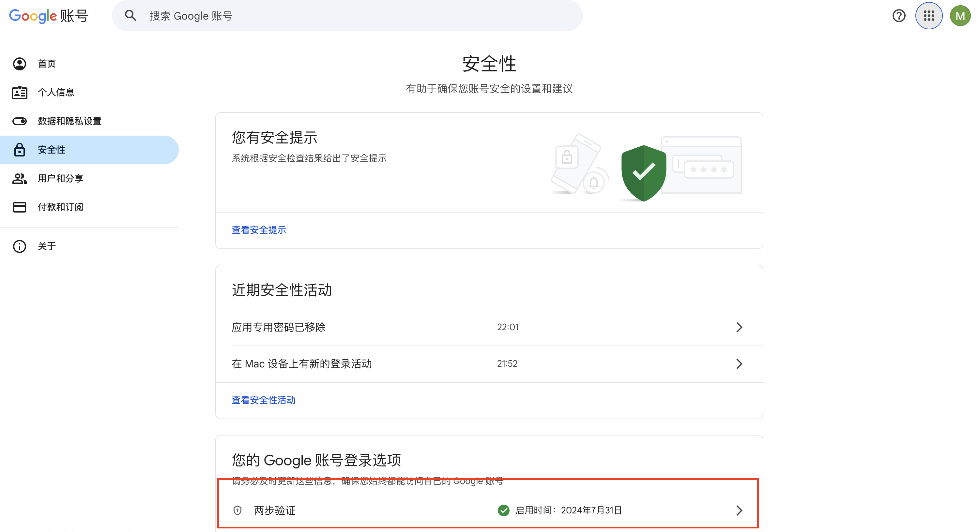Click the 搜索 Google 账号 search field
The image size is (980, 532).
(x=343, y=16)
